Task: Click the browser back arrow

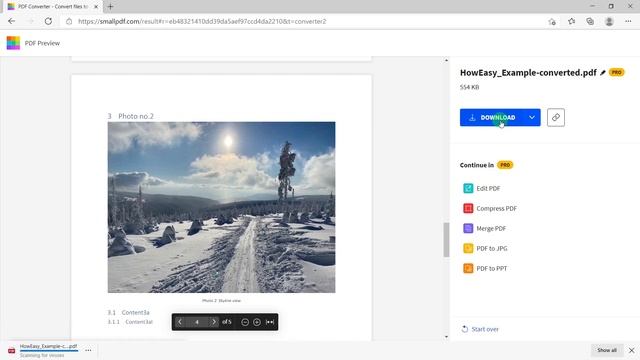Action: tap(11, 21)
